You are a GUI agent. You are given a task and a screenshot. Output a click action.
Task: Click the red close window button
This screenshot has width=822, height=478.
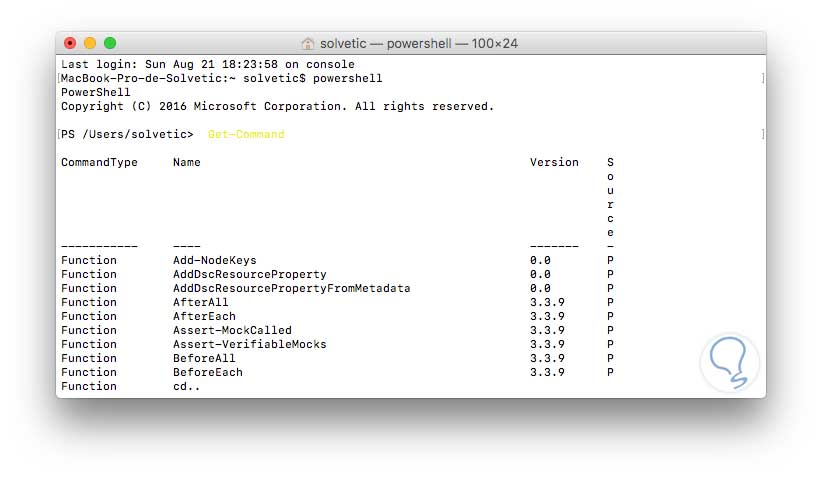pyautogui.click(x=70, y=43)
